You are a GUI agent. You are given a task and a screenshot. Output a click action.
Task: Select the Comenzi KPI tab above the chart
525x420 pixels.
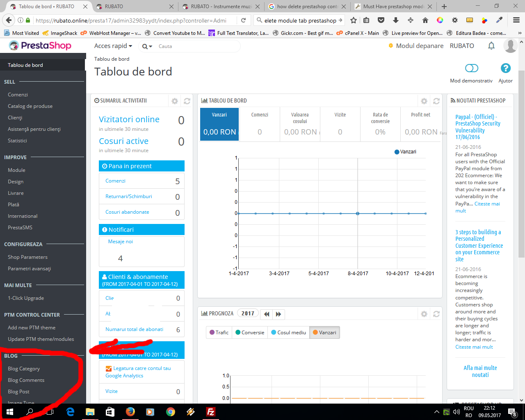(x=260, y=124)
